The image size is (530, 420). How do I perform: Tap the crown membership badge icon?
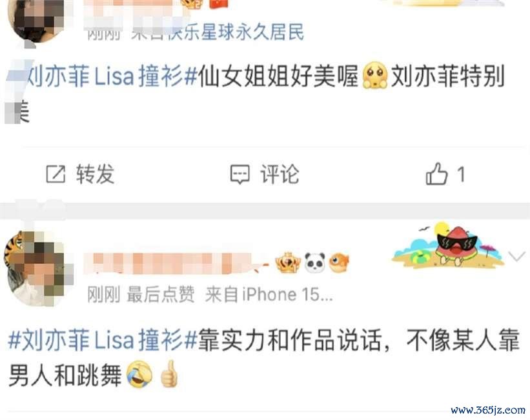pos(288,263)
